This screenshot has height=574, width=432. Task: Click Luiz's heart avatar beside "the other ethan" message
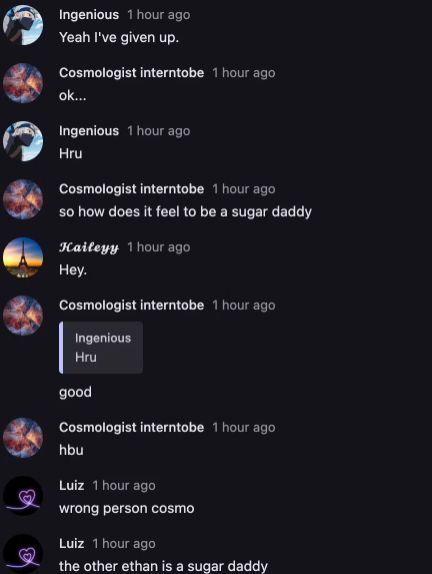point(23,554)
